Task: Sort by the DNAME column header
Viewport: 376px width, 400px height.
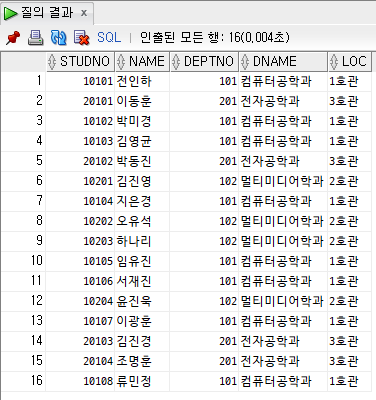Action: click(283, 62)
